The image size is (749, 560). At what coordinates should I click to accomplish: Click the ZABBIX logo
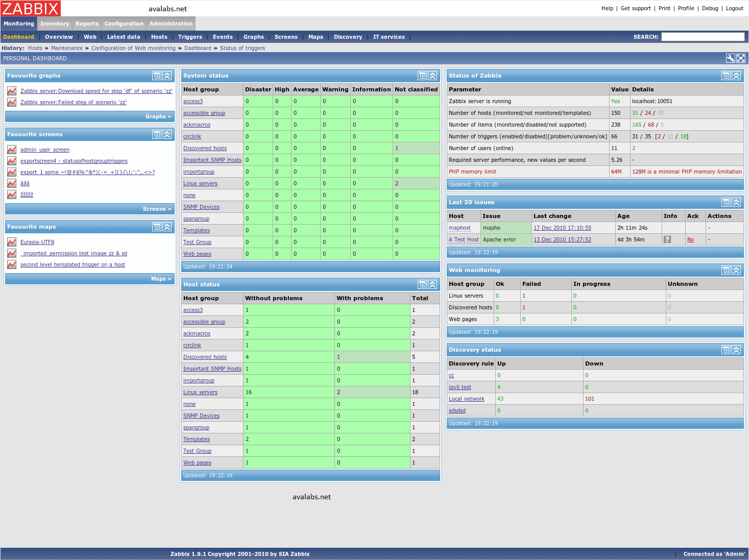coord(31,8)
